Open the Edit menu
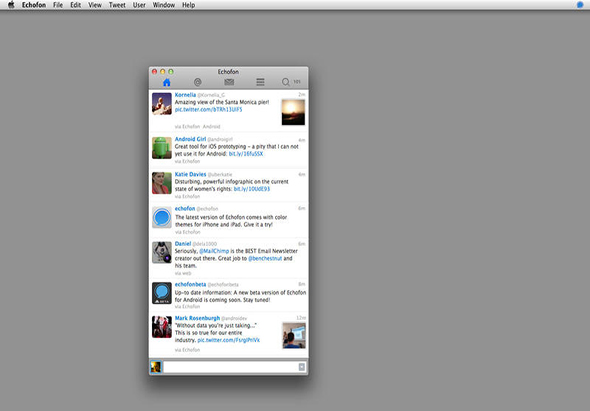 76,5
